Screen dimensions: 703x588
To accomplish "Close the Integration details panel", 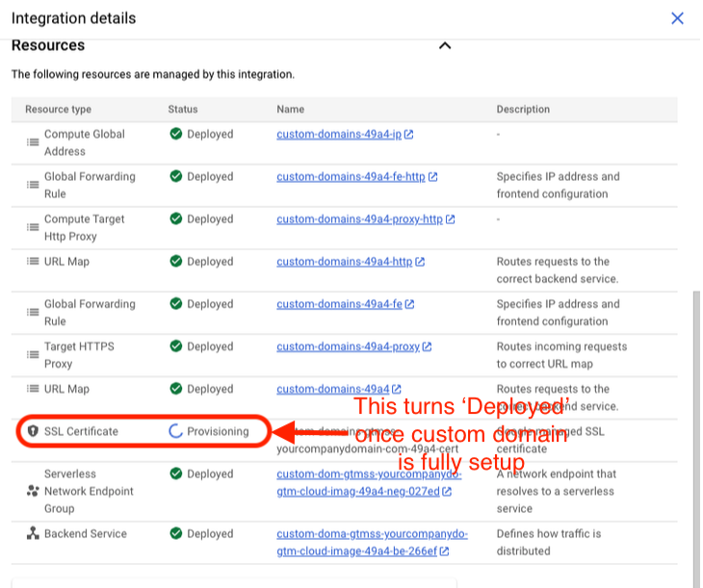I will click(677, 18).
